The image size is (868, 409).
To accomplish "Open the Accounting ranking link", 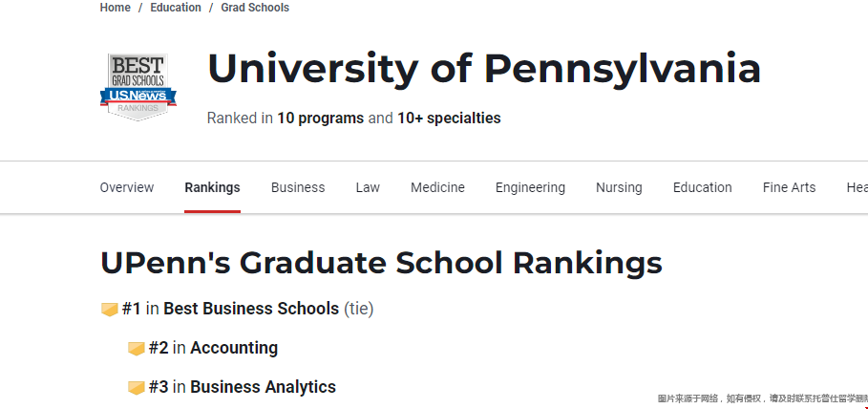I will coord(234,348).
